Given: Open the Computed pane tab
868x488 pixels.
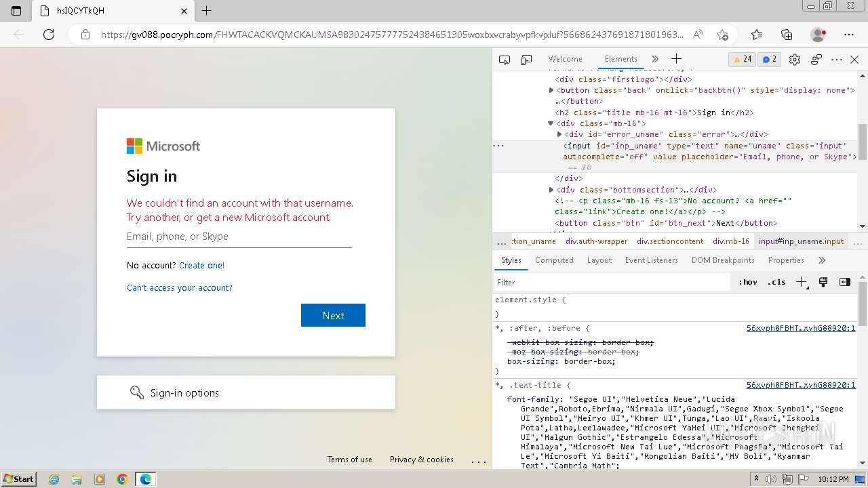Looking at the screenshot, I should [554, 260].
